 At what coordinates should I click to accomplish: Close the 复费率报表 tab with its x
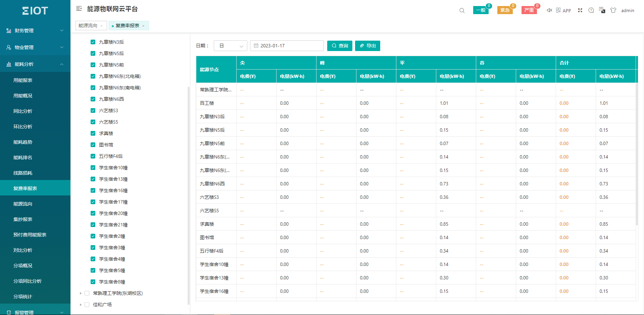coord(143,26)
